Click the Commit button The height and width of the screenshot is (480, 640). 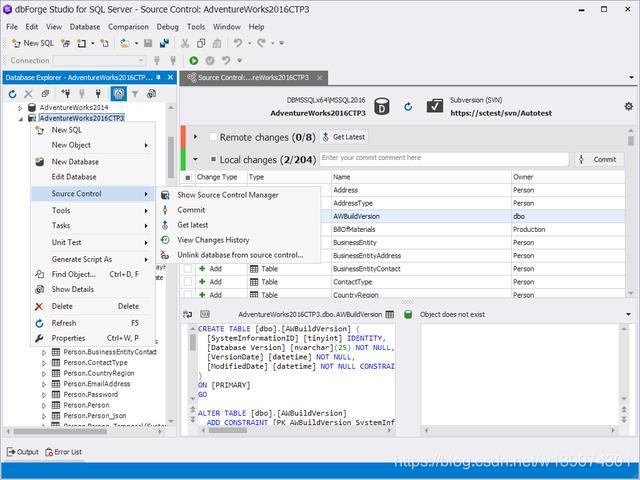pos(599,159)
